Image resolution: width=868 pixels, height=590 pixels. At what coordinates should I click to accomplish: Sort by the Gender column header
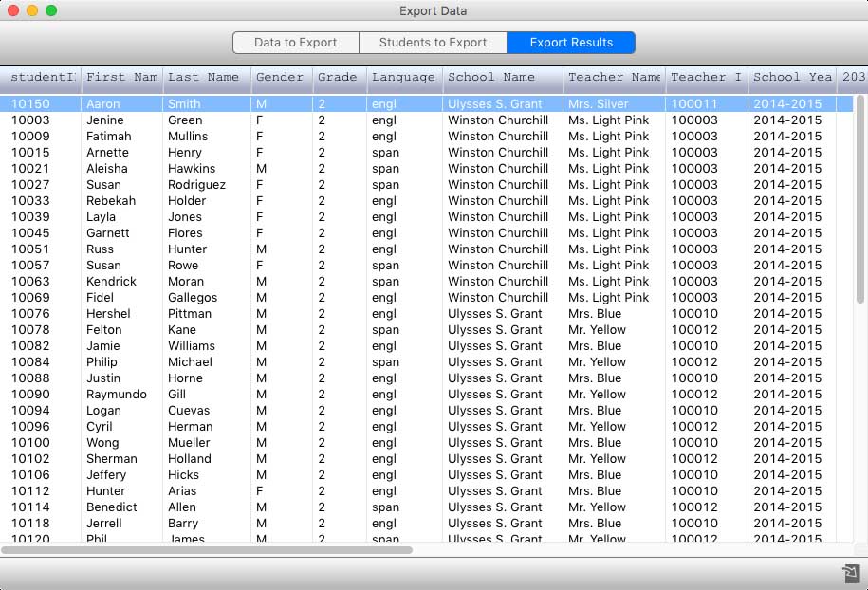[x=281, y=78]
